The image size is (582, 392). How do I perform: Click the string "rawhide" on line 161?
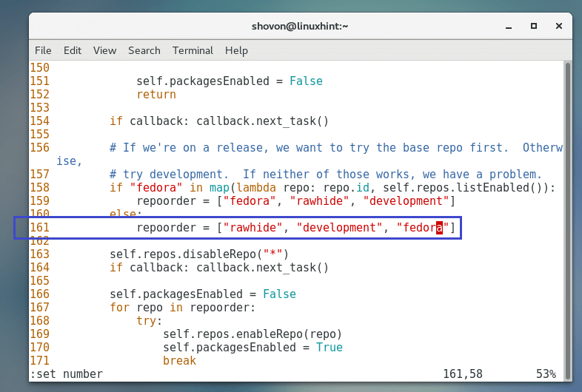pyautogui.click(x=252, y=227)
